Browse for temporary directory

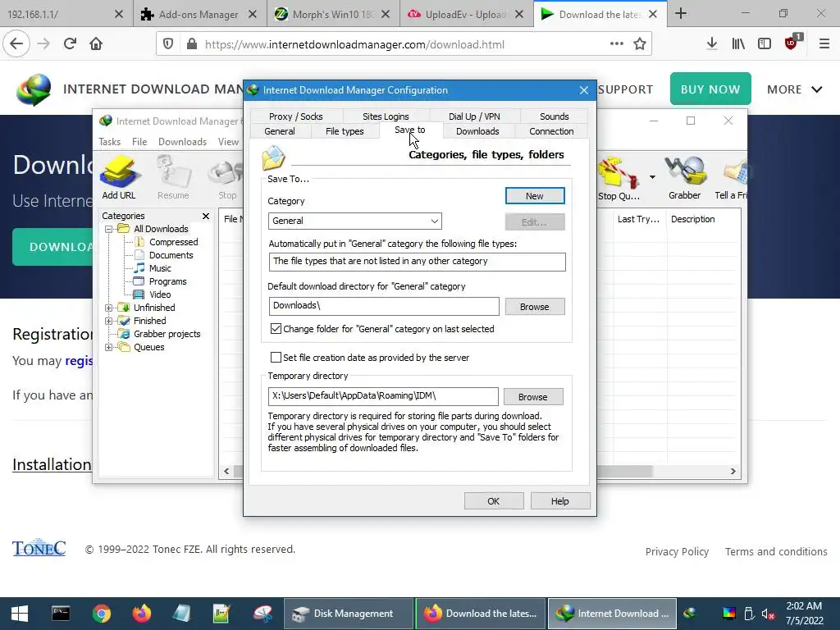click(533, 397)
